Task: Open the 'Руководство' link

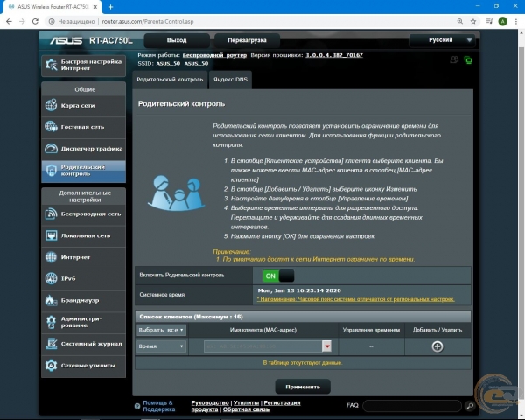Action: point(210,402)
